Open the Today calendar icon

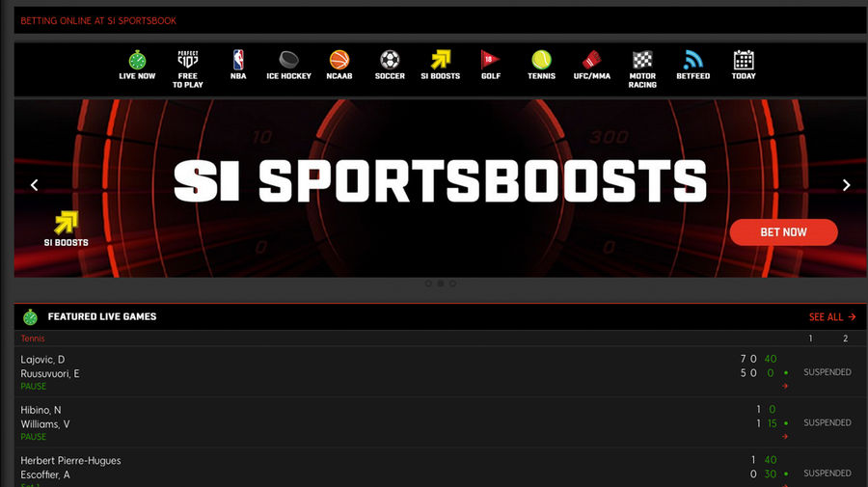point(744,59)
